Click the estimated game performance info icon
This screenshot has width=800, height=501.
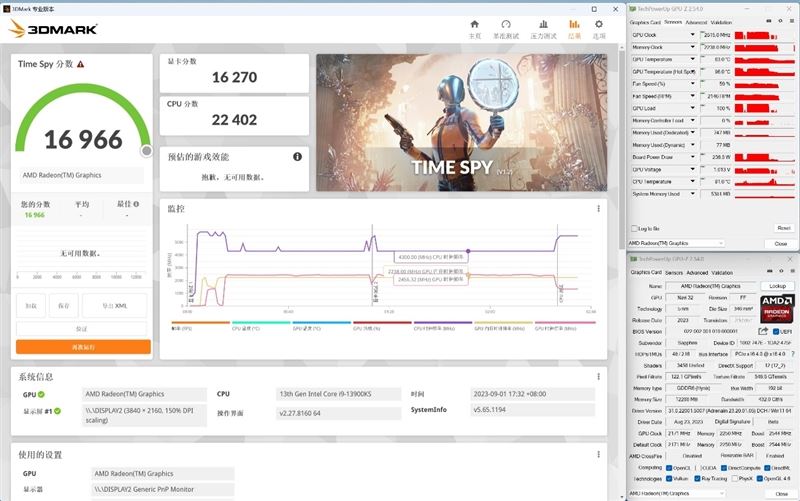pyautogui.click(x=297, y=157)
